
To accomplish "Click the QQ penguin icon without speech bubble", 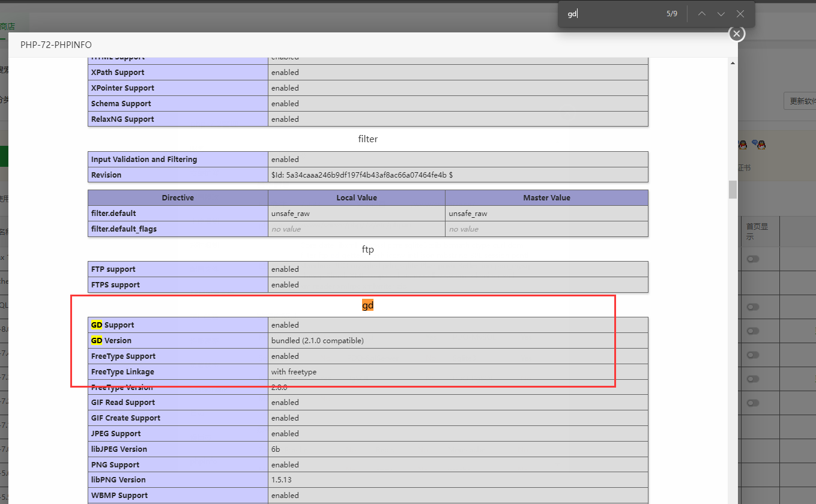I will coord(743,145).
